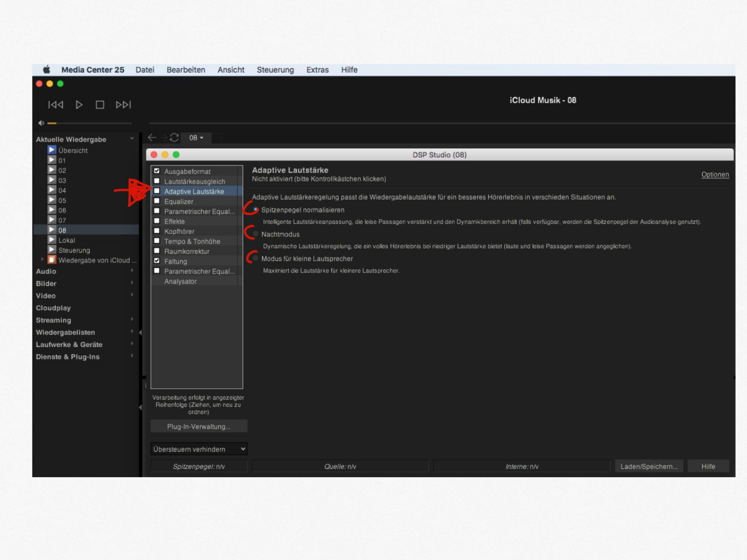Expand the Audio section
The height and width of the screenshot is (560, 747).
click(132, 271)
